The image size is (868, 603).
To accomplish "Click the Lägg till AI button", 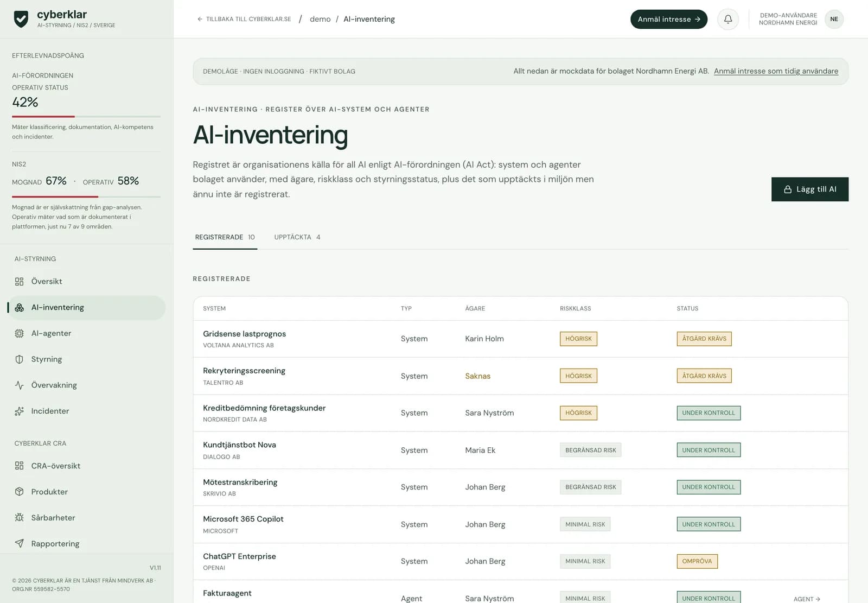I will coord(809,189).
